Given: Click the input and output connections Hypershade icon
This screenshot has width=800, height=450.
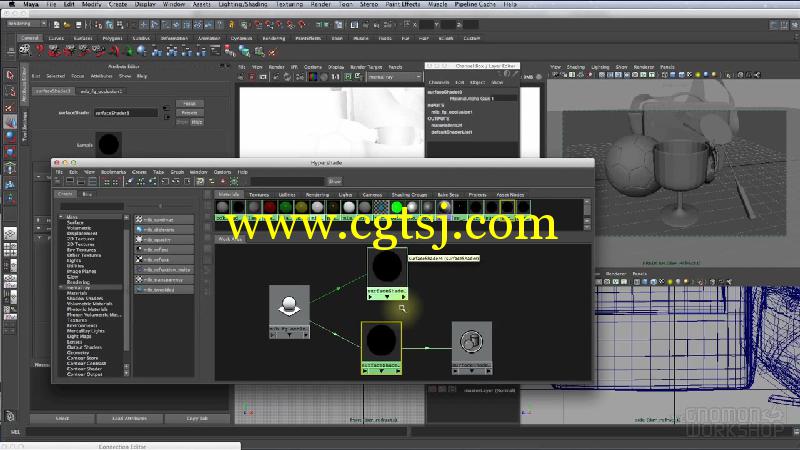Looking at the screenshot, I should pyautogui.click(x=176, y=181).
